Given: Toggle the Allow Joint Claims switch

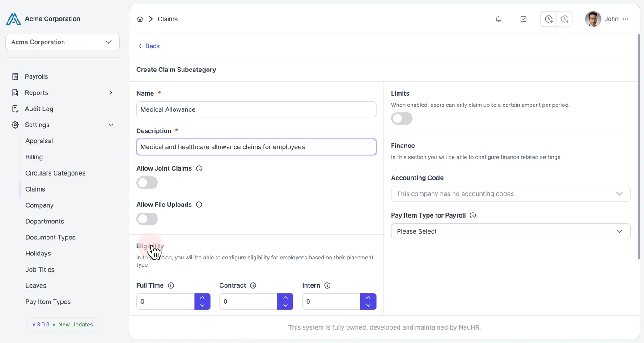Looking at the screenshot, I should pyautogui.click(x=147, y=183).
